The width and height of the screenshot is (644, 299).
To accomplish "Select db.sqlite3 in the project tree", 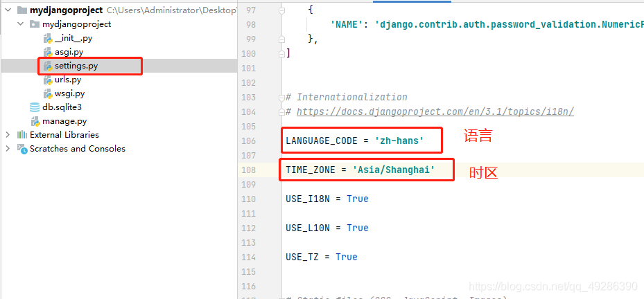I will pyautogui.click(x=60, y=107).
